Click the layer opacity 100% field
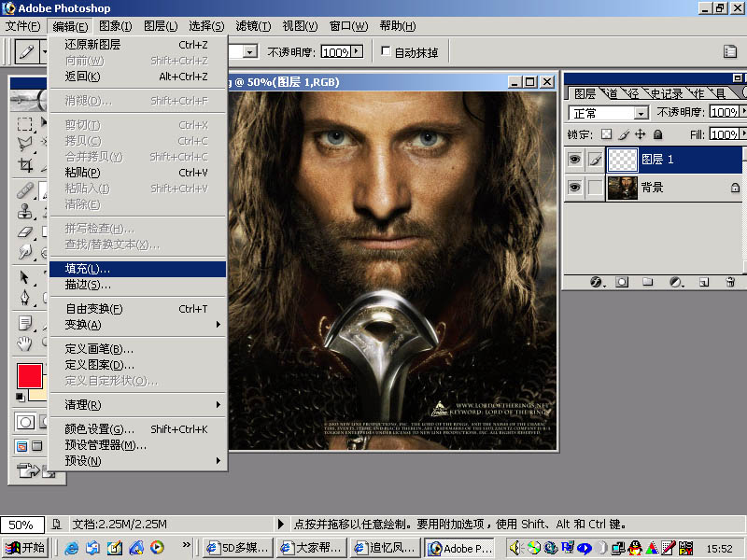747x560 pixels. click(x=724, y=111)
